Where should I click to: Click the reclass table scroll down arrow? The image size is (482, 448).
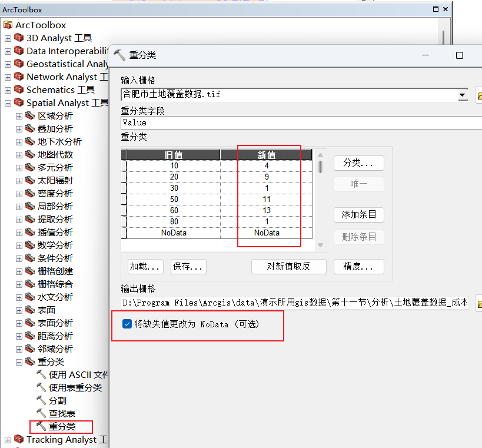pos(320,245)
